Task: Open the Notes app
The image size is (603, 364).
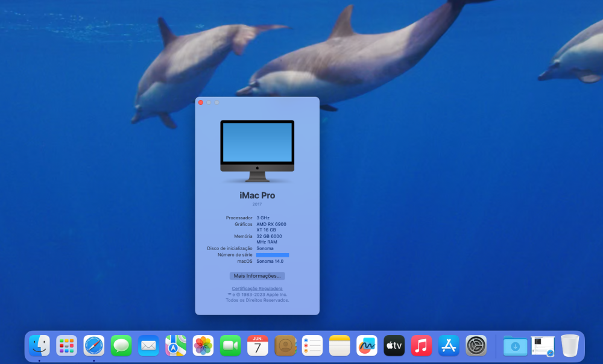Action: tap(339, 345)
